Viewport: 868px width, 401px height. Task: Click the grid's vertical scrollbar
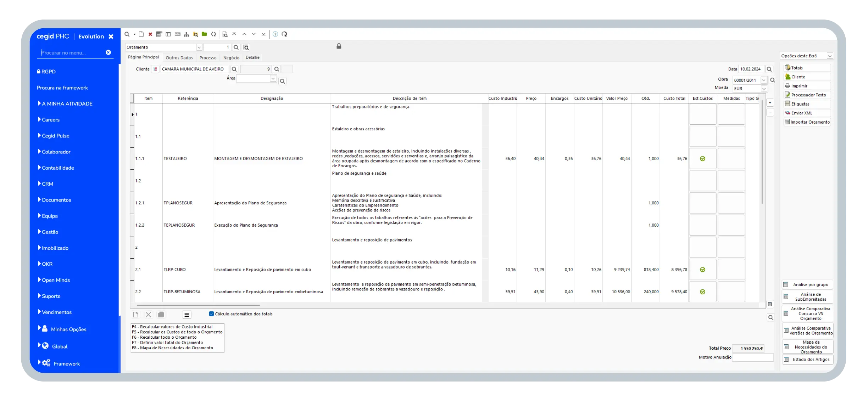(x=762, y=152)
